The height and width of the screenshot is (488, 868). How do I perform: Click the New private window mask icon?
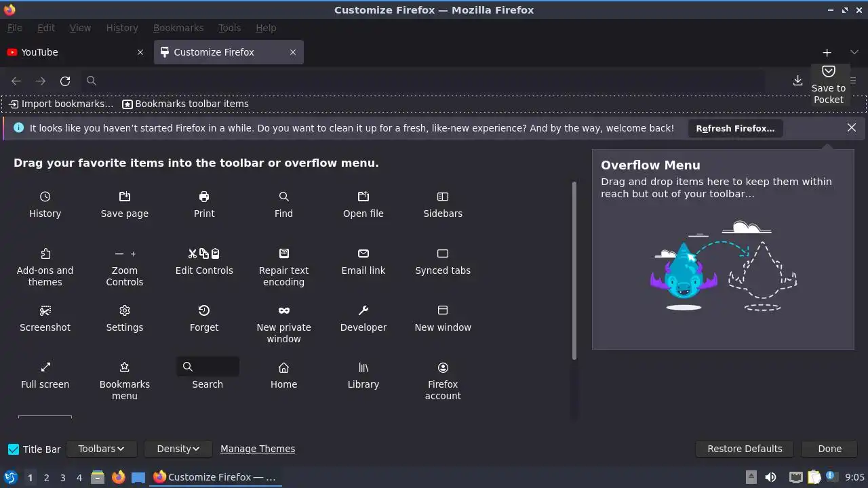[x=283, y=310]
